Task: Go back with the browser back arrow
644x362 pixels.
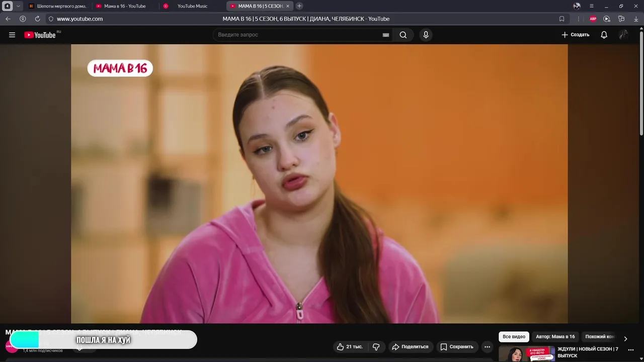Action: click(8, 19)
